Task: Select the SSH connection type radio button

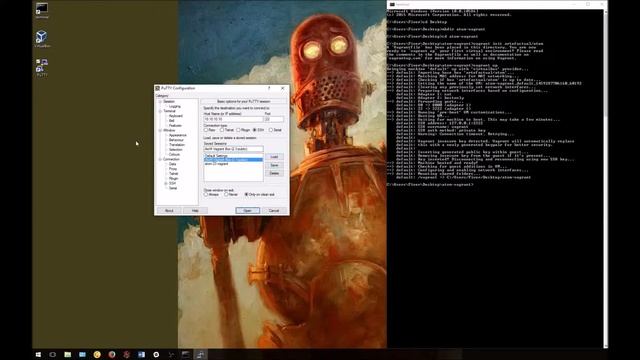Action: point(255,130)
